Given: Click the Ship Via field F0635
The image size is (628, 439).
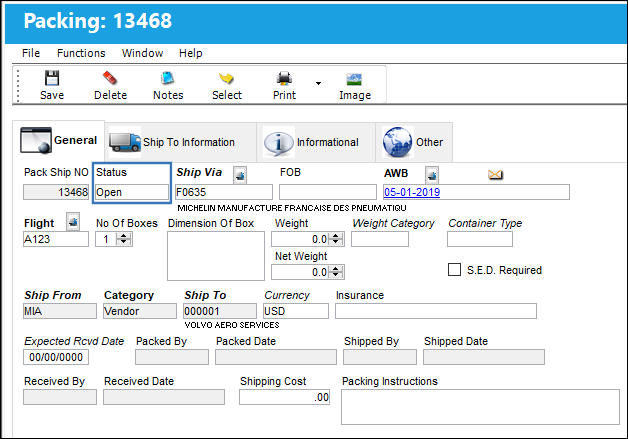Looking at the screenshot, I should click(224, 192).
